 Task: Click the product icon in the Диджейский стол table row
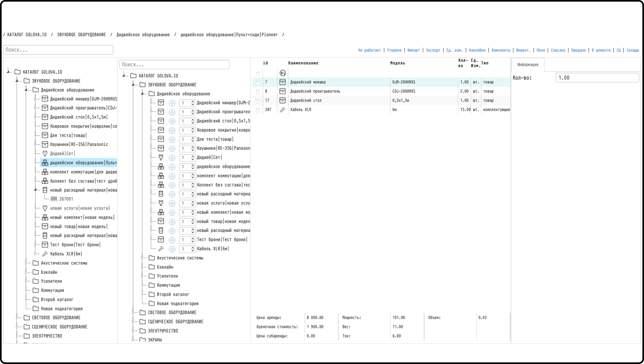coord(282,100)
